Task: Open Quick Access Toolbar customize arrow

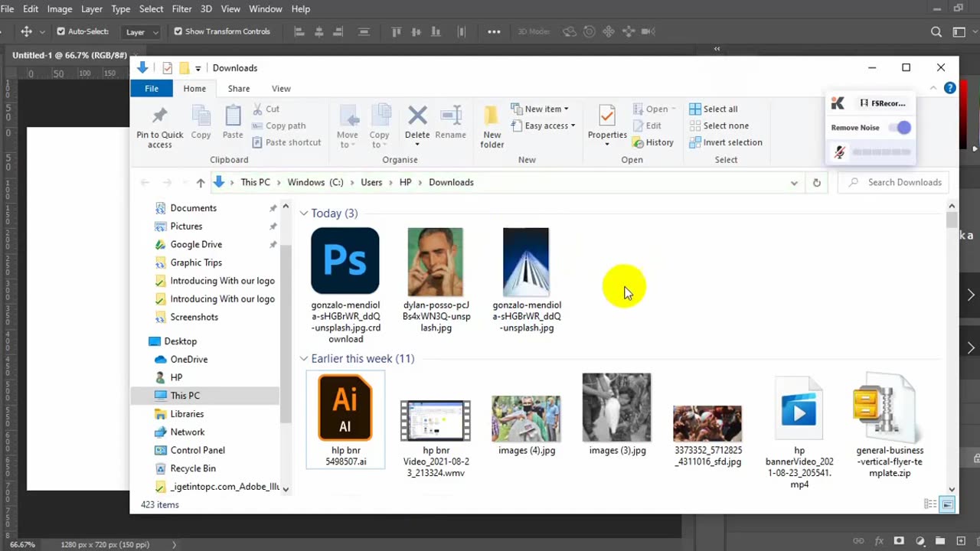Action: (x=198, y=68)
